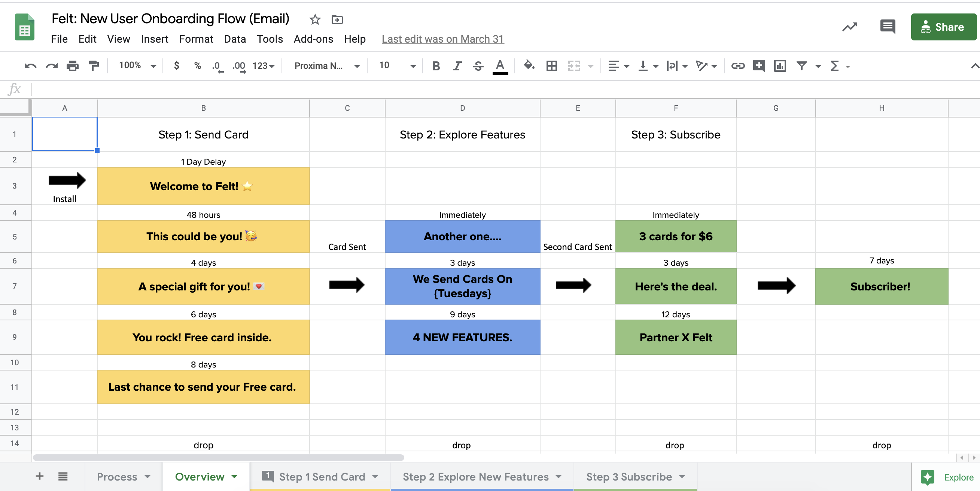The image size is (980, 491).
Task: Apply strikethrough to selected text
Action: tap(478, 65)
